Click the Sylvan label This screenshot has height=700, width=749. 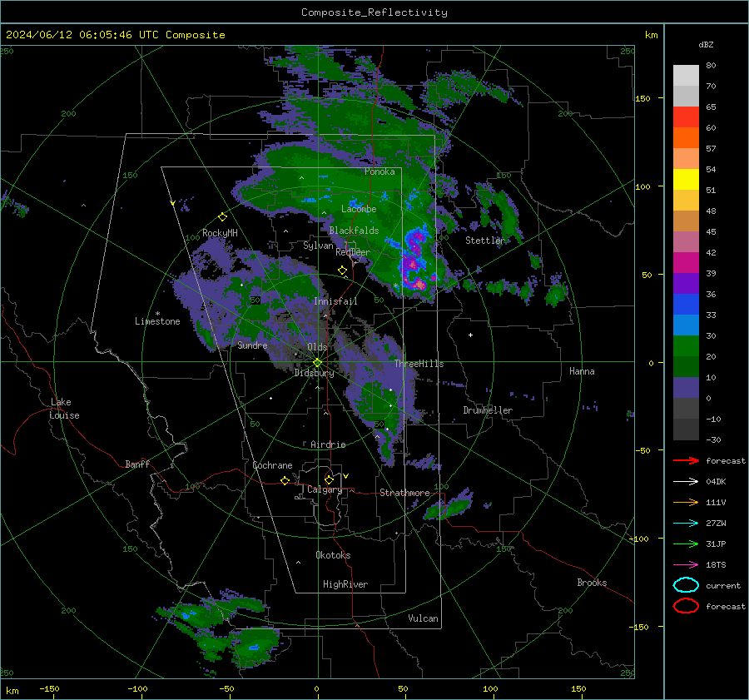pos(318,246)
